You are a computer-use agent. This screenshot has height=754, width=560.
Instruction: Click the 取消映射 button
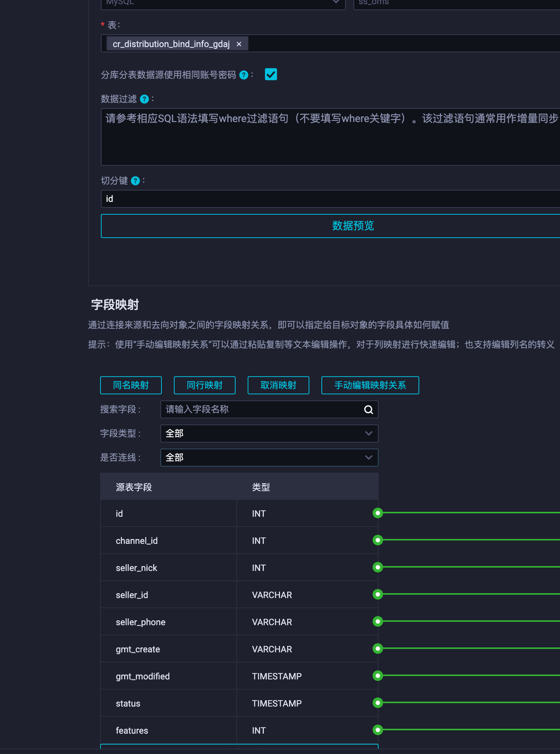[278, 385]
